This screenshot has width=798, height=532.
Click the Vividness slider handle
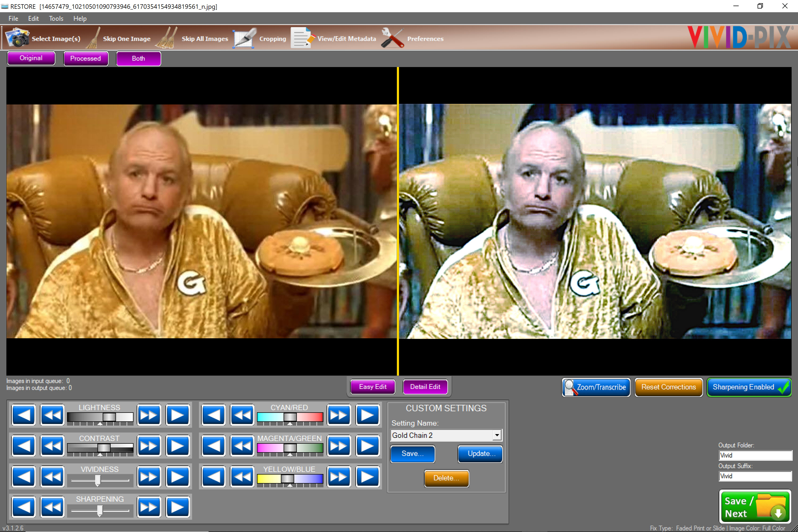(x=98, y=480)
